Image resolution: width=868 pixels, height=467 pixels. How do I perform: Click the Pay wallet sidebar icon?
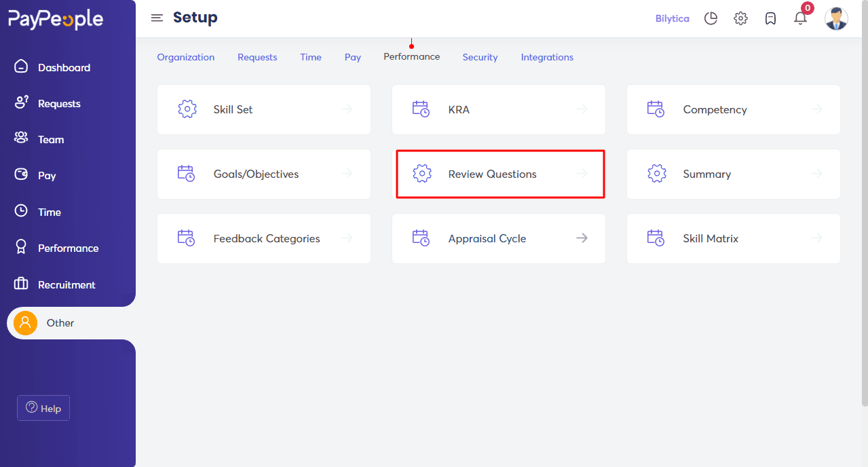point(21,174)
